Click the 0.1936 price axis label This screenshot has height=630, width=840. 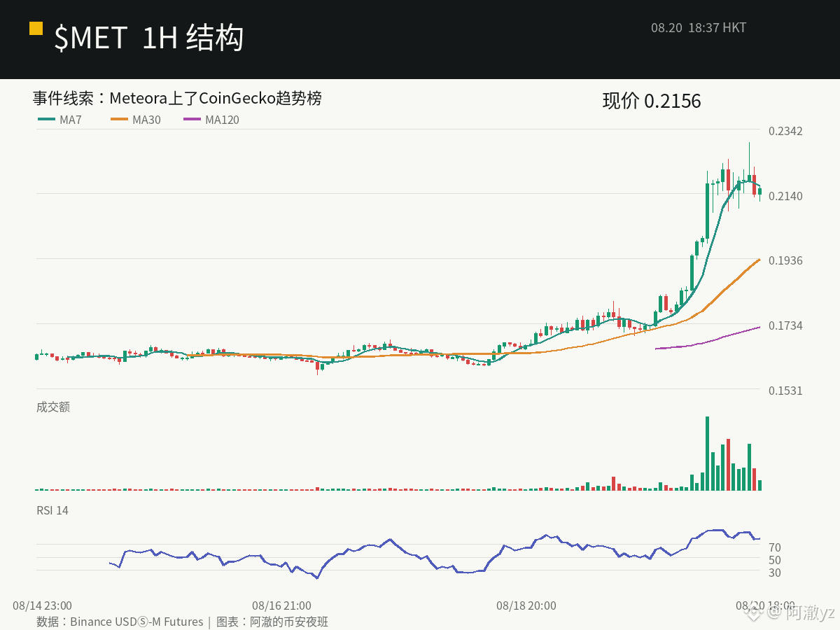coord(785,260)
